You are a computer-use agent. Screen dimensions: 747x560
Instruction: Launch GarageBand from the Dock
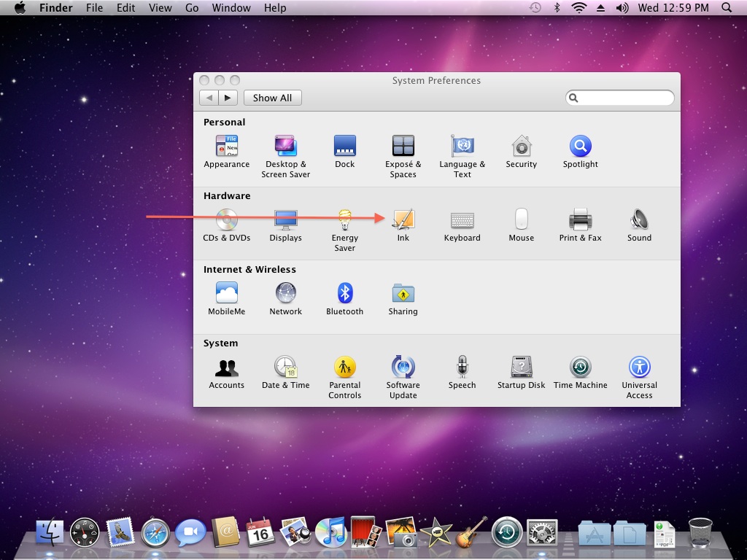pyautogui.click(x=472, y=532)
